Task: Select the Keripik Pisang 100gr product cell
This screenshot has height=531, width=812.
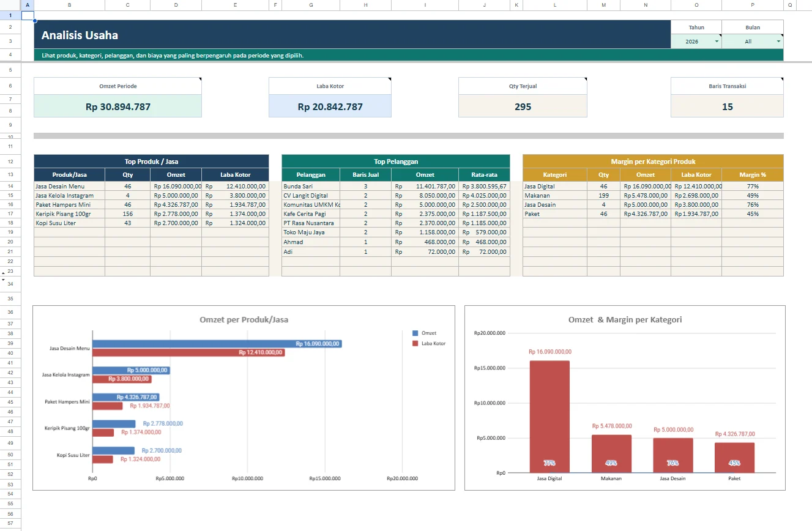Action: point(69,214)
